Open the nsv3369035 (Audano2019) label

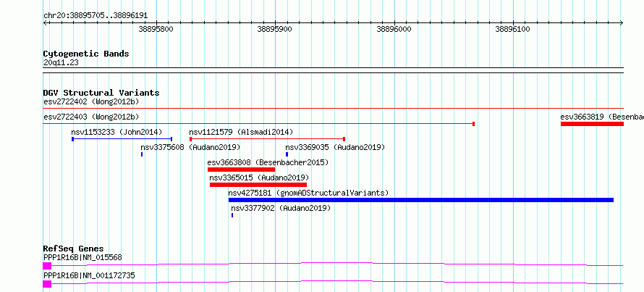335,147
